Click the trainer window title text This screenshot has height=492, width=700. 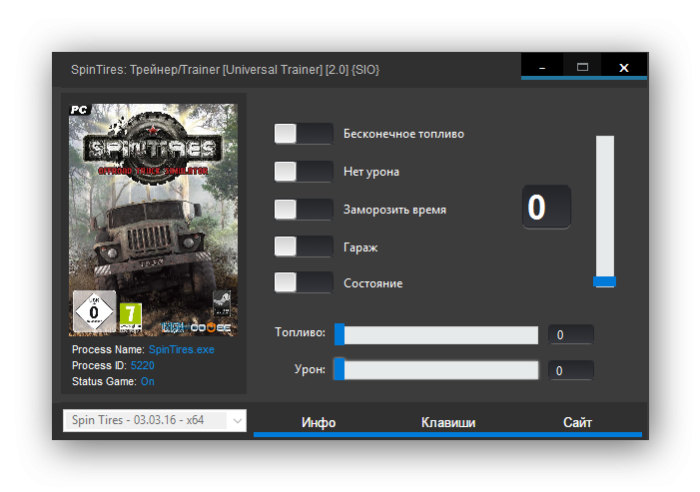(x=225, y=70)
